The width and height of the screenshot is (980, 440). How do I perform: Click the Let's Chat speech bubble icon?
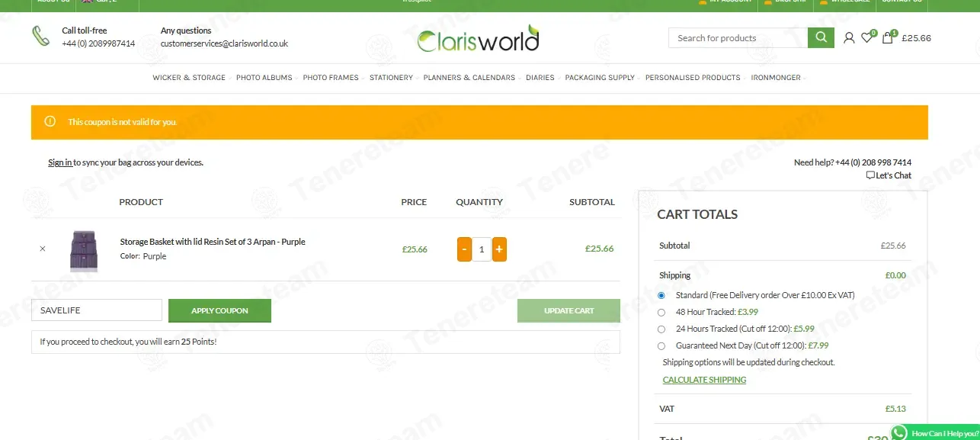pos(870,175)
